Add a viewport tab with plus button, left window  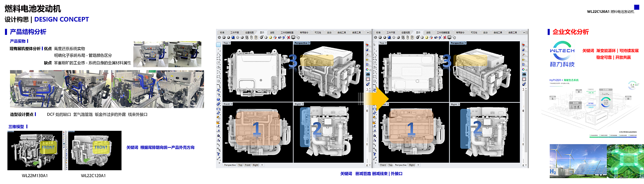tap(262, 165)
